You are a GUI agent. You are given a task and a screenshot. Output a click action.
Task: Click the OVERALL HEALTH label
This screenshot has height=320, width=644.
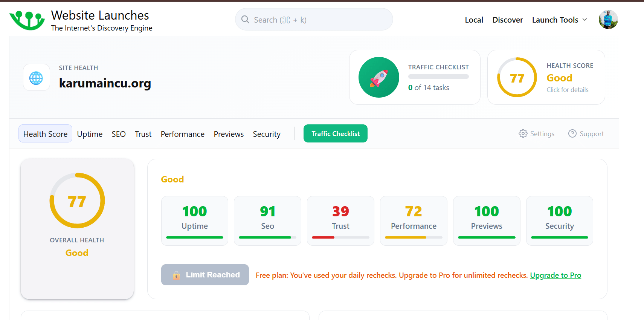(77, 240)
